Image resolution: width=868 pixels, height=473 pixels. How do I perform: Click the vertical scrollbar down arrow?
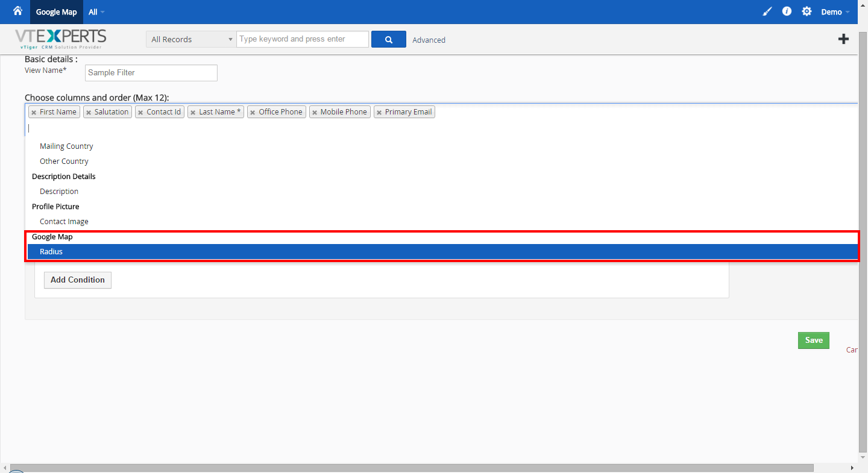click(x=863, y=458)
